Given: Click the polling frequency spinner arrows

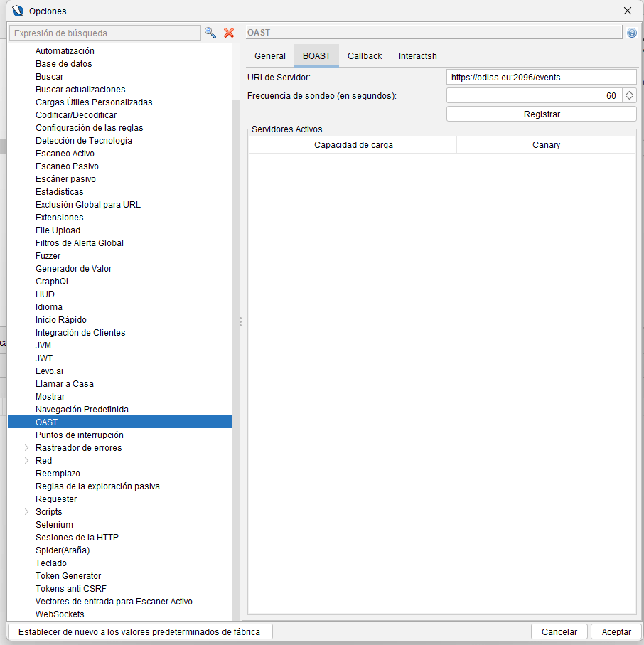Looking at the screenshot, I should click(x=629, y=95).
